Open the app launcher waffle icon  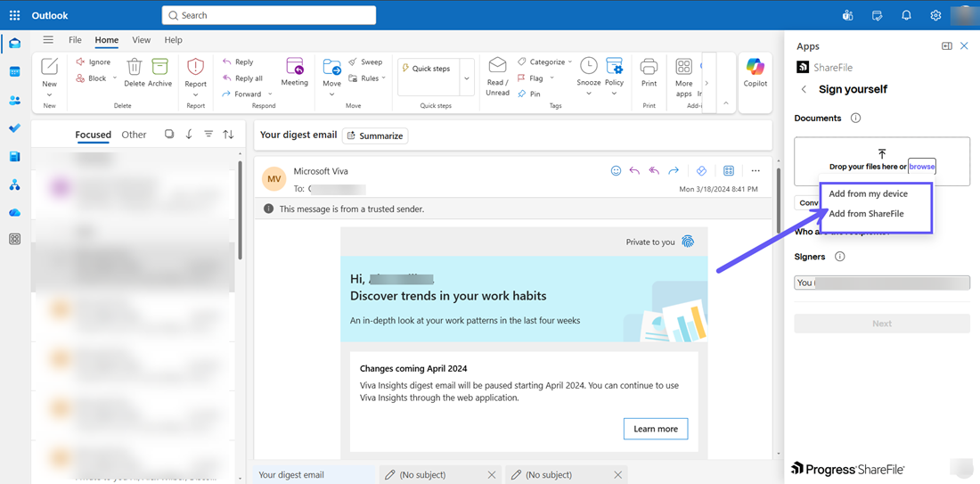pos(15,15)
